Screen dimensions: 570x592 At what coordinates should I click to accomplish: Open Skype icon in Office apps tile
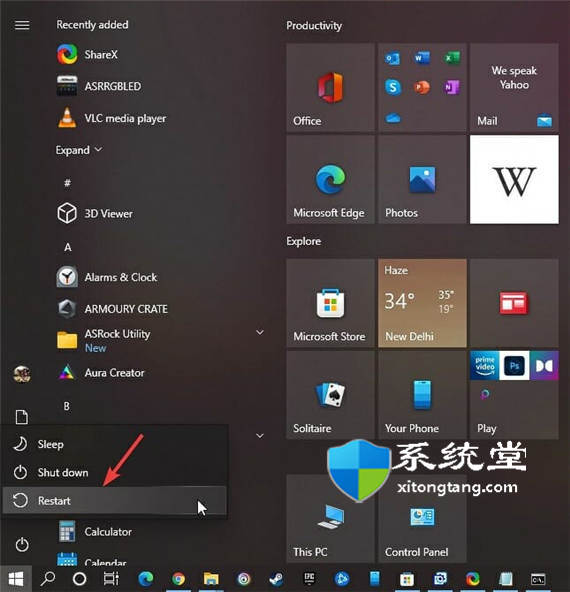point(393,87)
